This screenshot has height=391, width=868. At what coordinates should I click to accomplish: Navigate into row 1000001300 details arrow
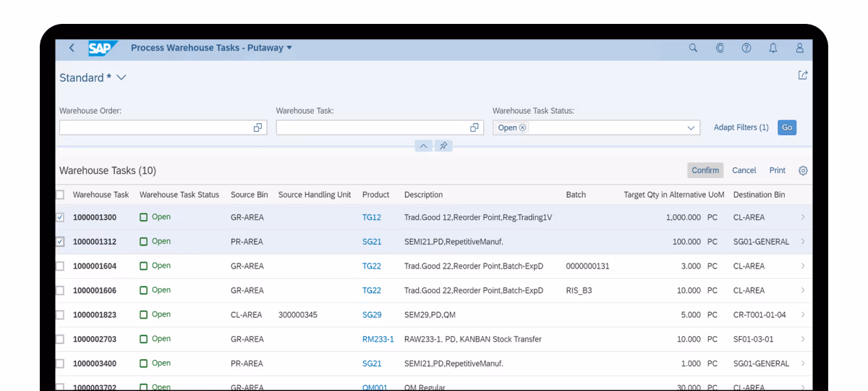pyautogui.click(x=803, y=217)
